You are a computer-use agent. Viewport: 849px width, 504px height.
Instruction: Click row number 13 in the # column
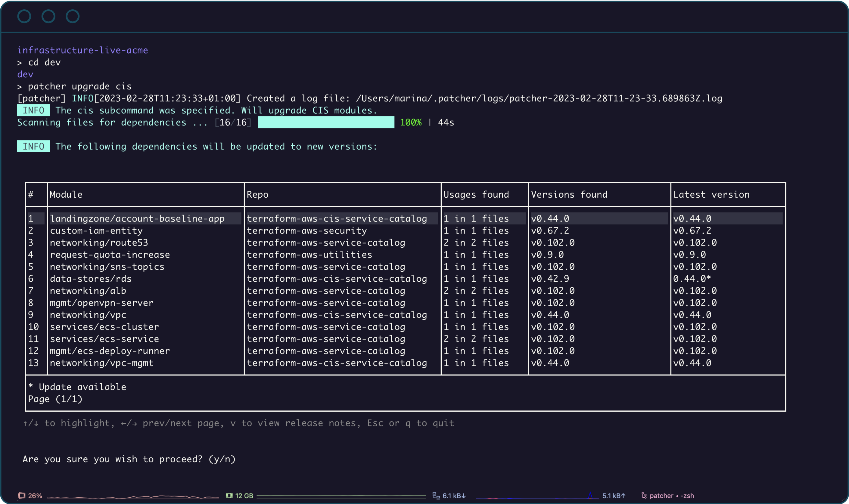coord(33,363)
